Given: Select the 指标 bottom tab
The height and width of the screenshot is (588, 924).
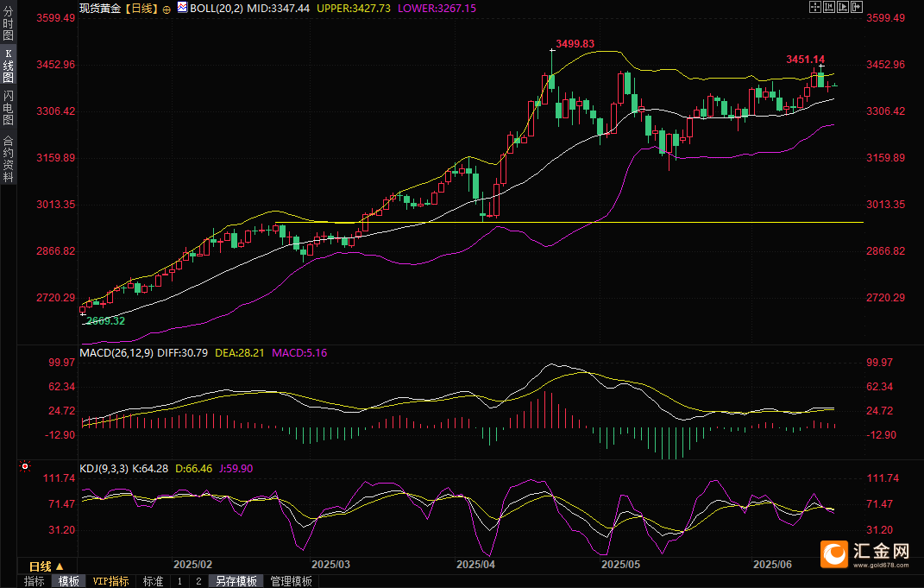Looking at the screenshot, I should (35, 581).
